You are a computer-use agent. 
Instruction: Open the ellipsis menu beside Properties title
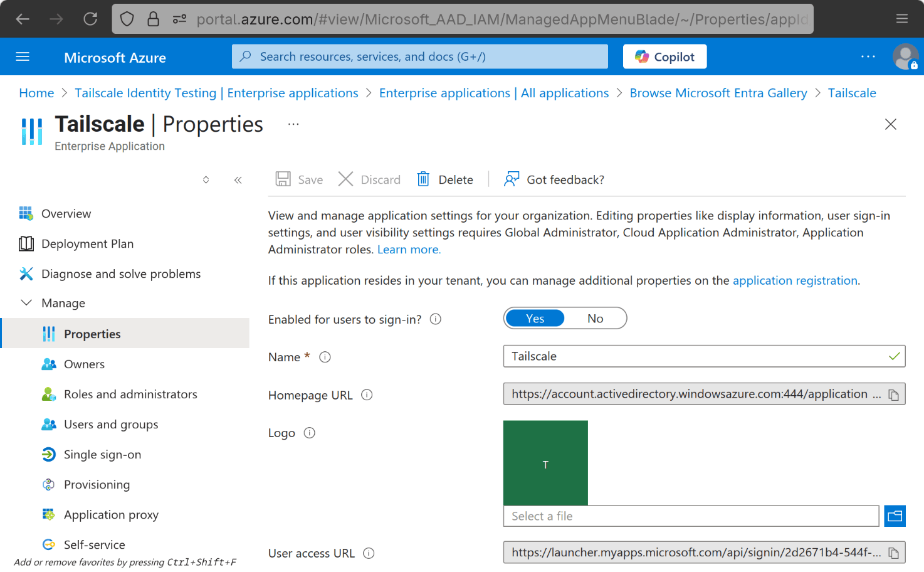293,124
